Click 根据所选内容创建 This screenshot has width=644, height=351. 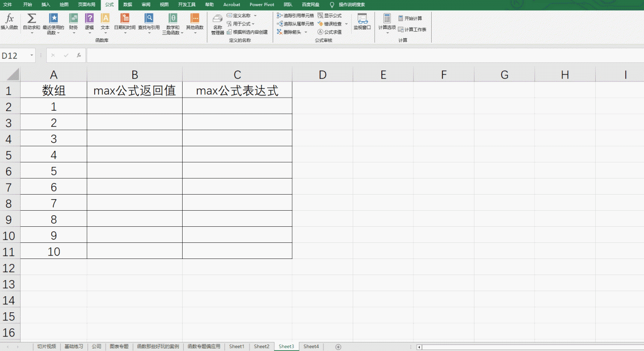pos(247,32)
